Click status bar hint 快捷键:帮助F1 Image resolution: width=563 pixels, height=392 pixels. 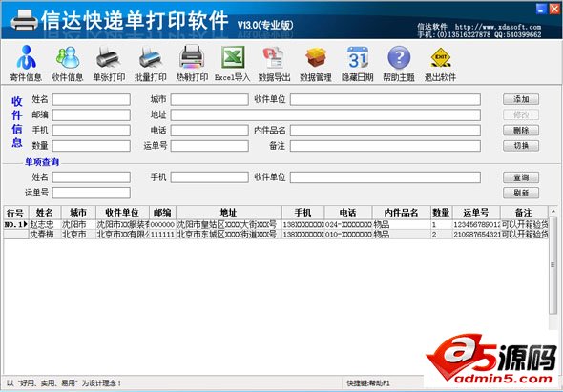tap(368, 383)
